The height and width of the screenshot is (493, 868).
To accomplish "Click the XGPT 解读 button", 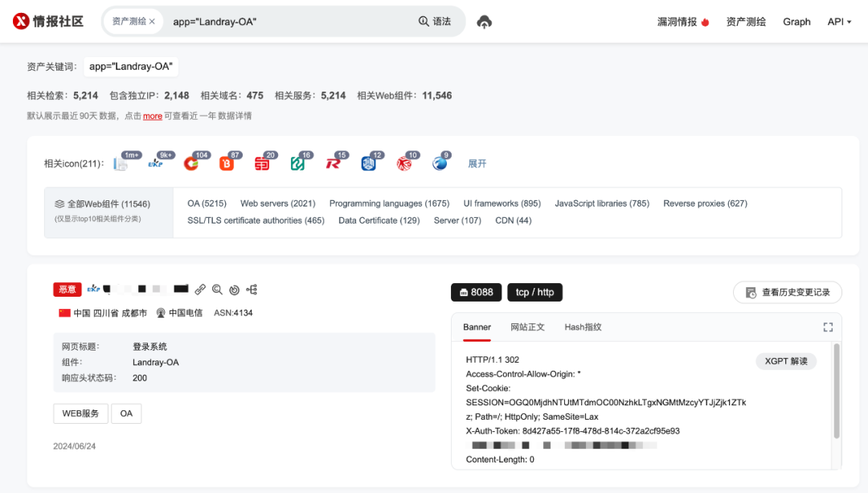I will (786, 361).
